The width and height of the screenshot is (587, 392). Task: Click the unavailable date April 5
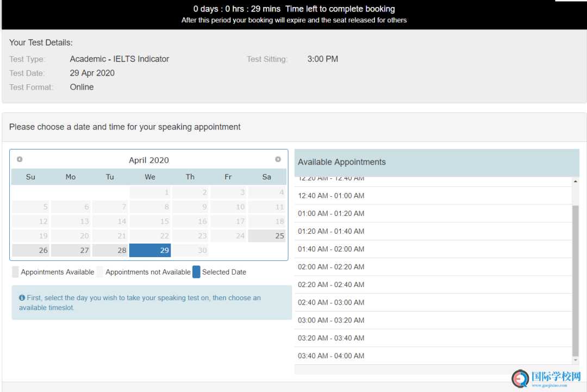click(x=30, y=207)
